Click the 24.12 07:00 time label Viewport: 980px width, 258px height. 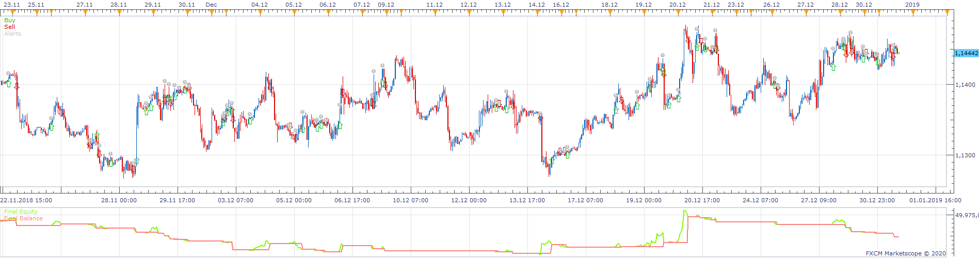(760, 200)
